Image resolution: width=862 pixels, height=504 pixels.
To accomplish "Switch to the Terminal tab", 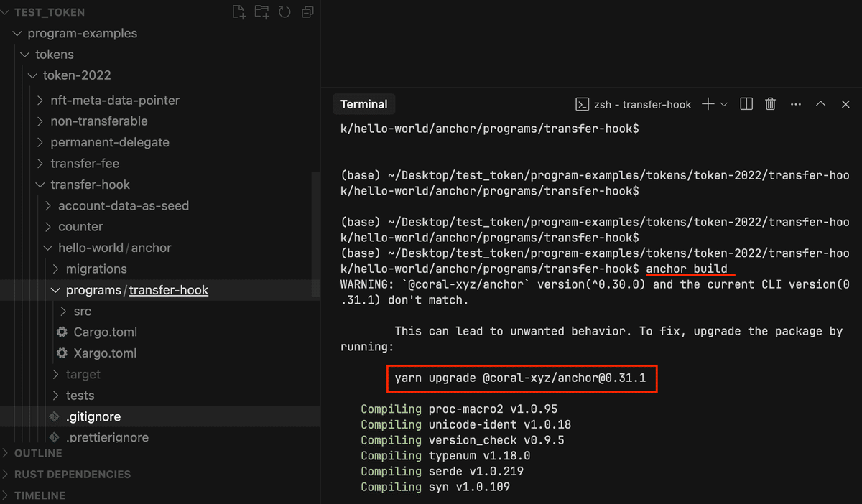I will (x=363, y=103).
